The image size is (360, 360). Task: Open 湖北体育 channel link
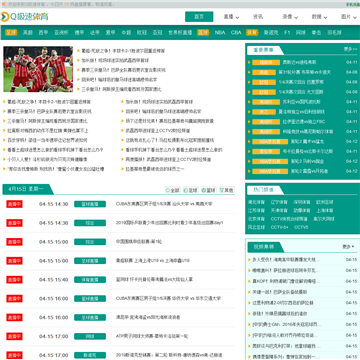[256, 202]
